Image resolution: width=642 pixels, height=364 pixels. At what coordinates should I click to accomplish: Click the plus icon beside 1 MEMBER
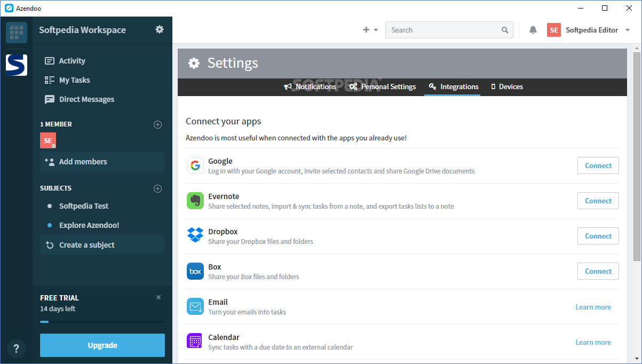(x=157, y=124)
